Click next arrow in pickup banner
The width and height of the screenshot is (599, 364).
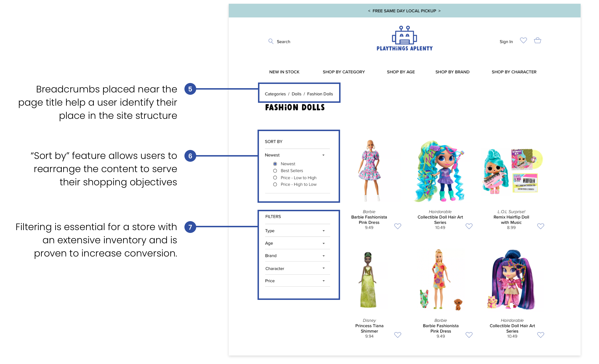pyautogui.click(x=439, y=11)
